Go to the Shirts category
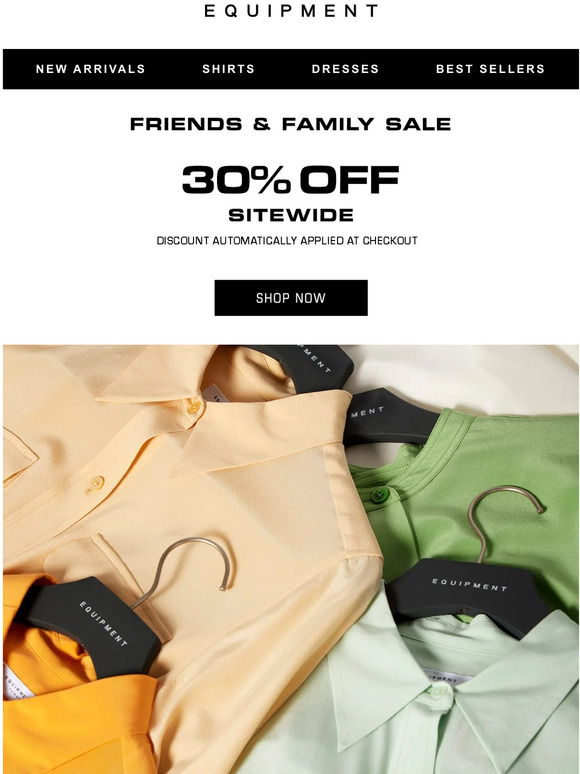Viewport: 580px width, 774px height. click(228, 69)
